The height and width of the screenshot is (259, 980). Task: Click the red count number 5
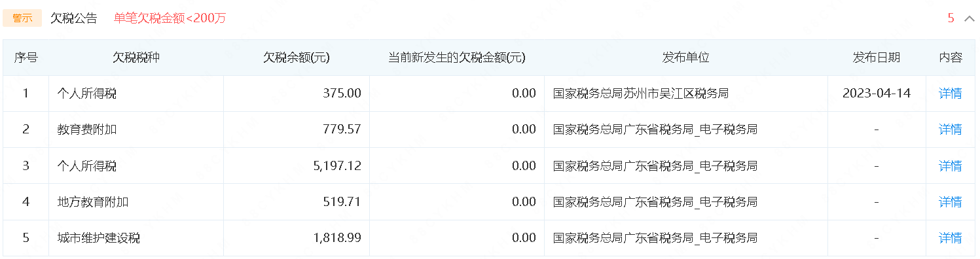pos(951,18)
